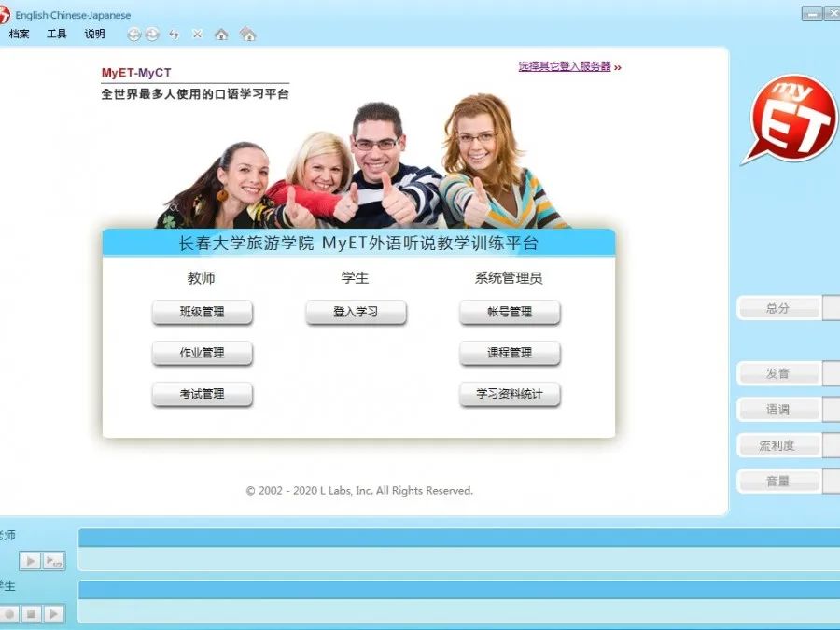
Task: Click the 登入学习 student login button
Action: pyautogui.click(x=356, y=313)
